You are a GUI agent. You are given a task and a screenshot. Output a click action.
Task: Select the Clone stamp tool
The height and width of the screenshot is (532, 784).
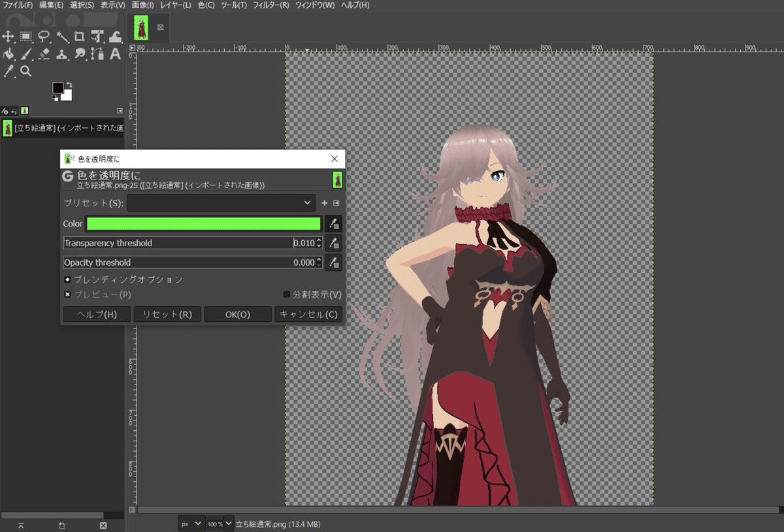(62, 54)
